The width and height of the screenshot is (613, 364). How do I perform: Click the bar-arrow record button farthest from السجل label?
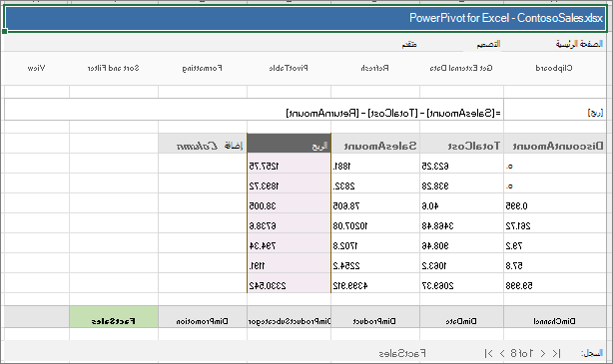pyautogui.click(x=488, y=353)
